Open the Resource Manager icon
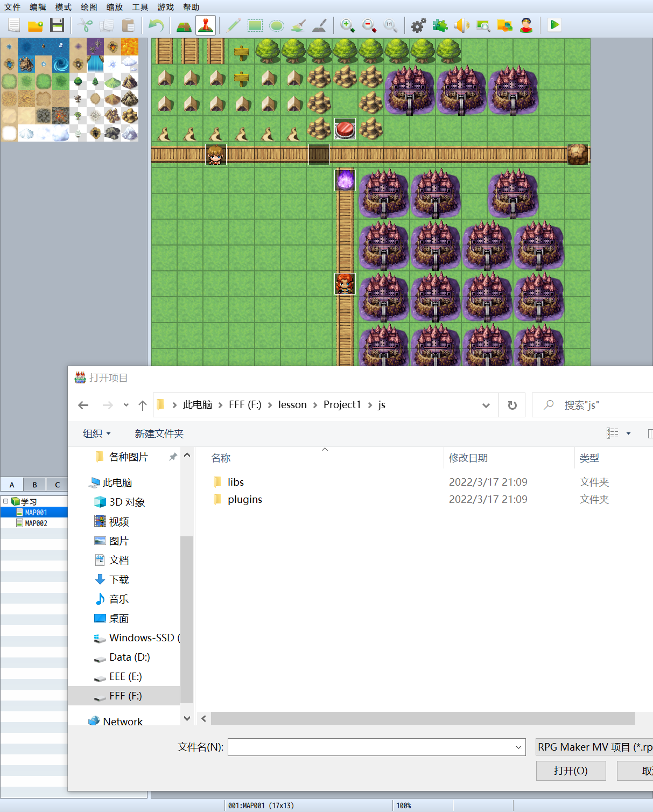This screenshot has height=812, width=653. pos(505,25)
